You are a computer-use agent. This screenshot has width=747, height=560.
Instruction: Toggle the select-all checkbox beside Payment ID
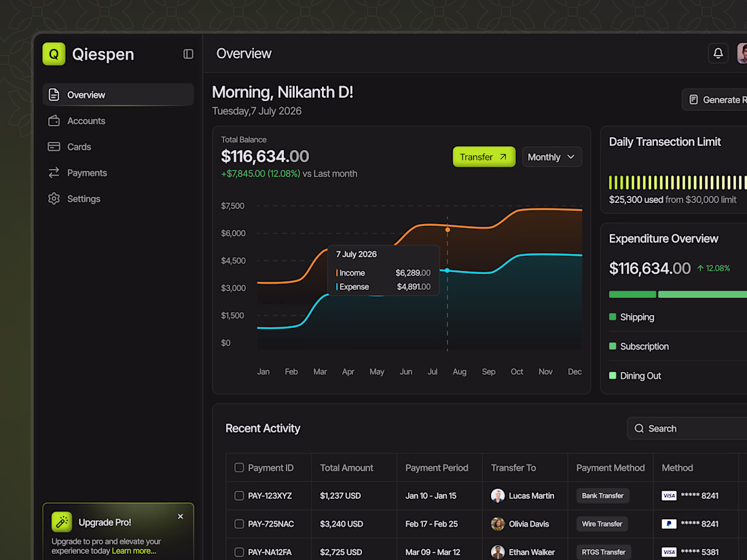239,468
